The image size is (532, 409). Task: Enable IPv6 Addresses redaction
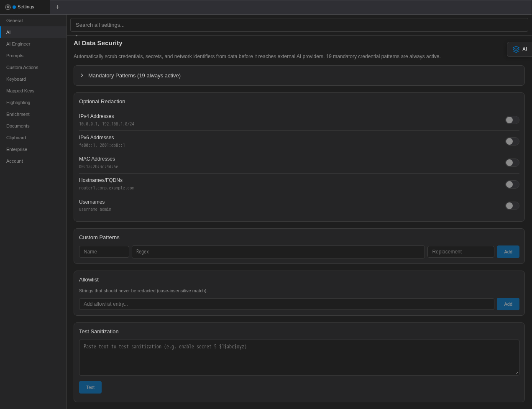[x=512, y=141]
